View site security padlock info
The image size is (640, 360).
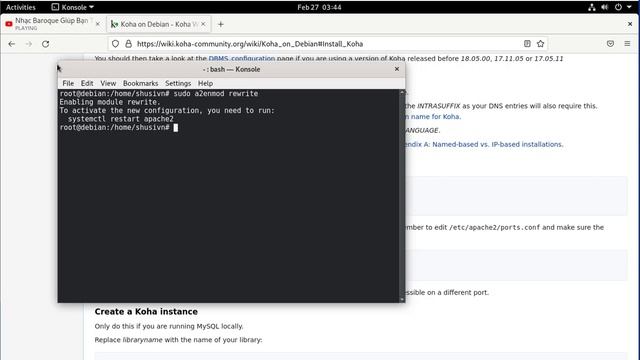coord(129,44)
